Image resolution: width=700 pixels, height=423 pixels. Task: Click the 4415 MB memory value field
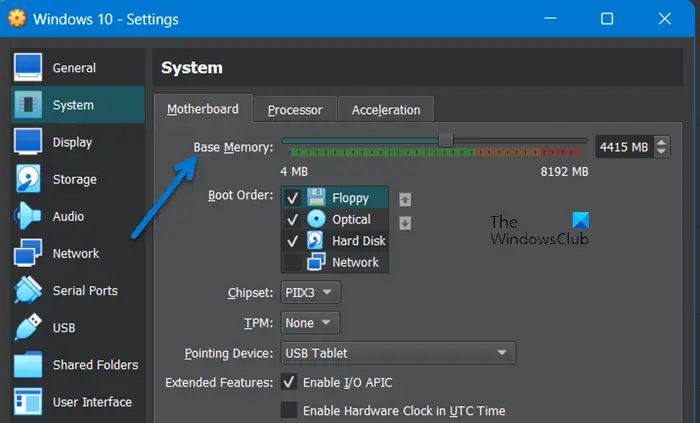(x=624, y=147)
